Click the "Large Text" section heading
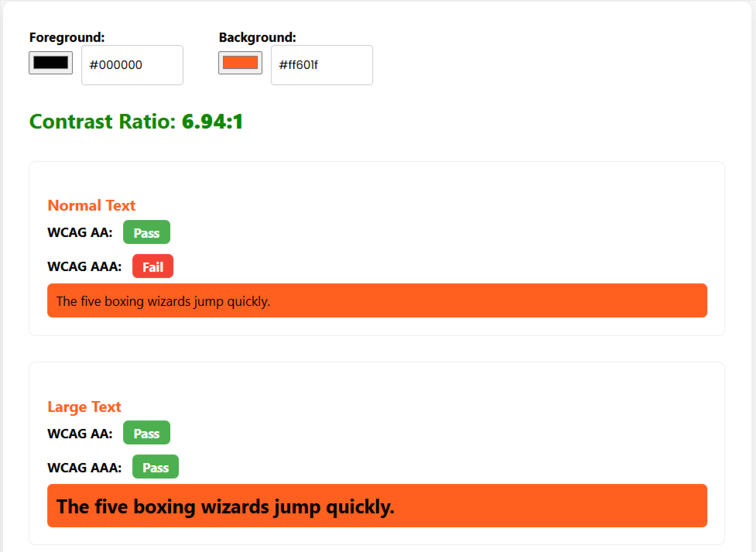 (x=84, y=406)
